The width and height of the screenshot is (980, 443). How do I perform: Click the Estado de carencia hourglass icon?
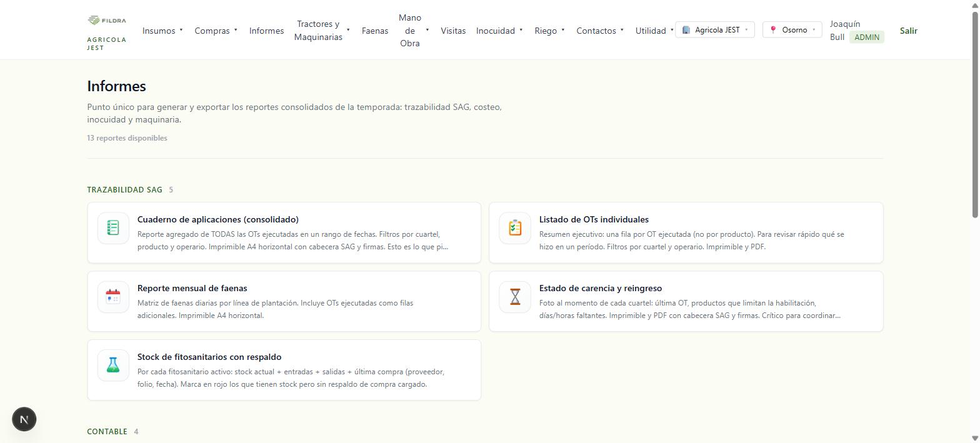pyautogui.click(x=515, y=297)
